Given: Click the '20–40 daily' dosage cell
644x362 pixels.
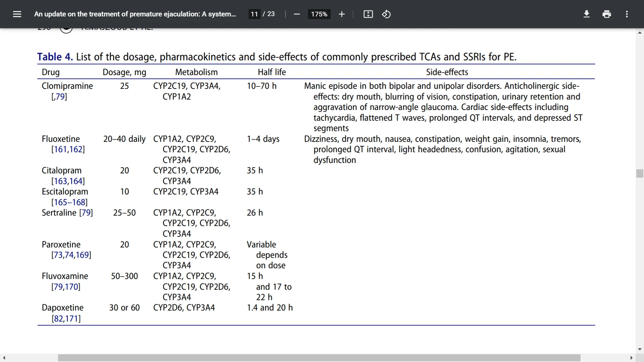Looking at the screenshot, I should coord(124,139).
